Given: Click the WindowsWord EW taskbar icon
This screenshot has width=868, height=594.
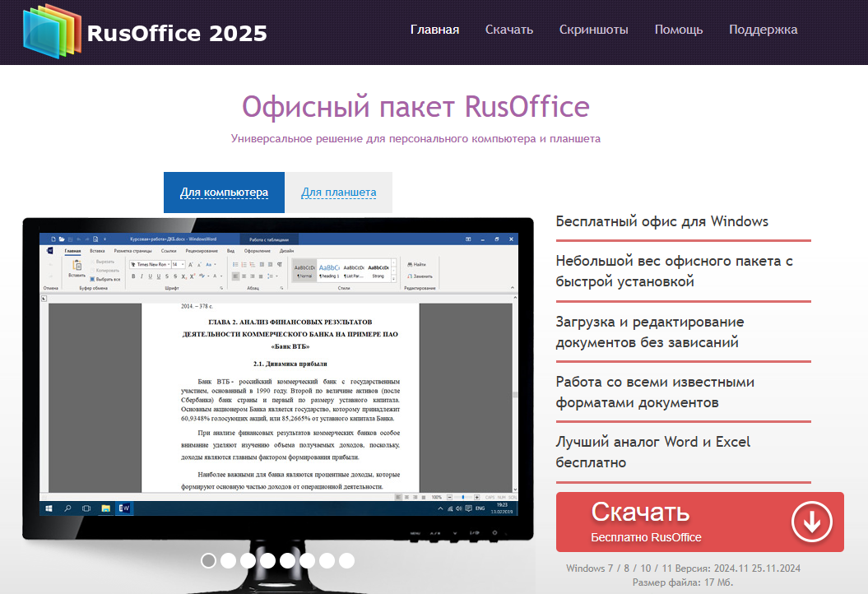Looking at the screenshot, I should coord(124,508).
